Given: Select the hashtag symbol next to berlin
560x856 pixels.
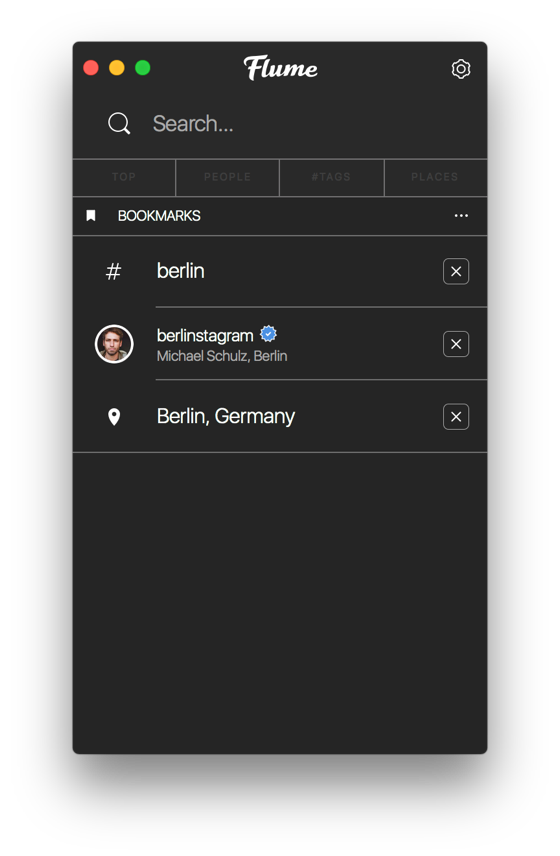Looking at the screenshot, I should 114,271.
